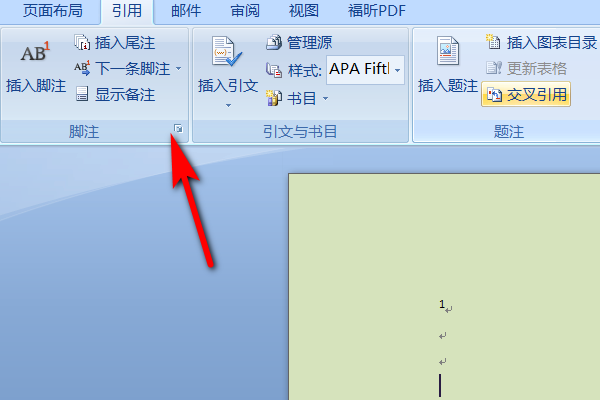Expand the 下一条脚注 dropdown arrow

[179, 69]
